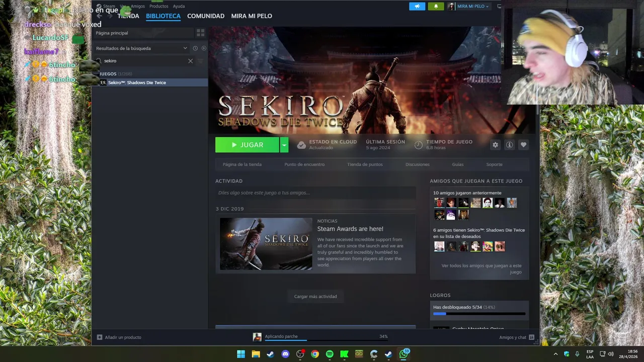Launch Google Chrome from taskbar
644x362 pixels.
click(x=315, y=354)
